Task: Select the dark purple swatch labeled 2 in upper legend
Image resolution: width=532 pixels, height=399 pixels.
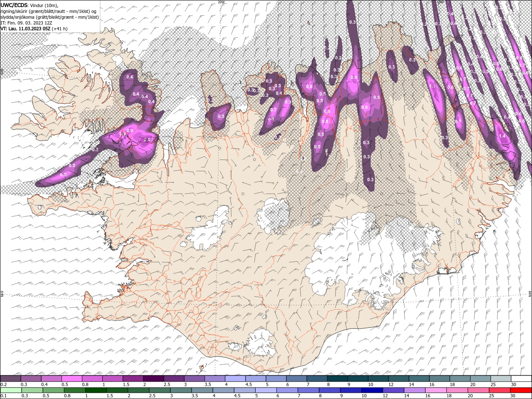Action: (x=153, y=378)
